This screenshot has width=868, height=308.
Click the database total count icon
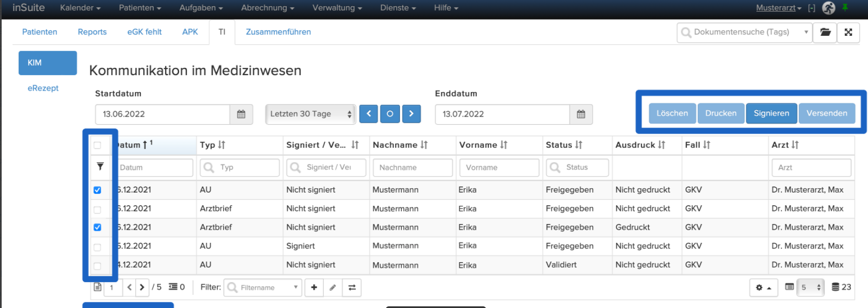point(835,287)
